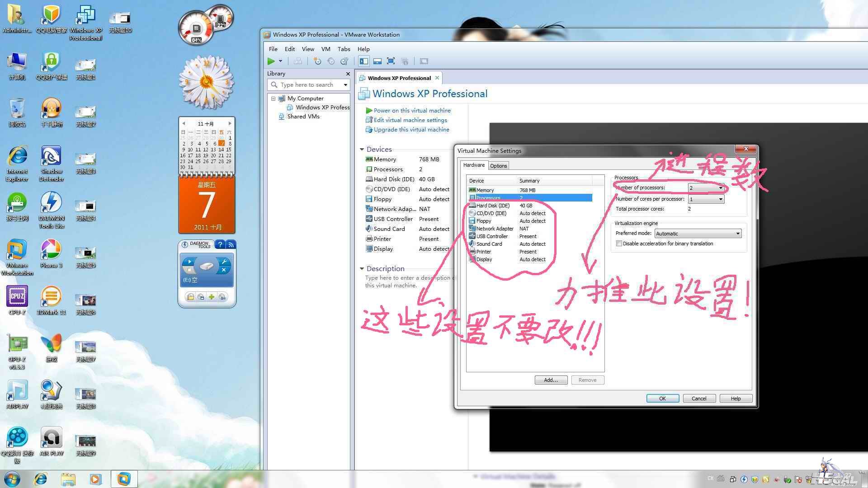This screenshot has height=488, width=868.
Task: Open snapshot manager from the toolbar
Action: coord(344,61)
